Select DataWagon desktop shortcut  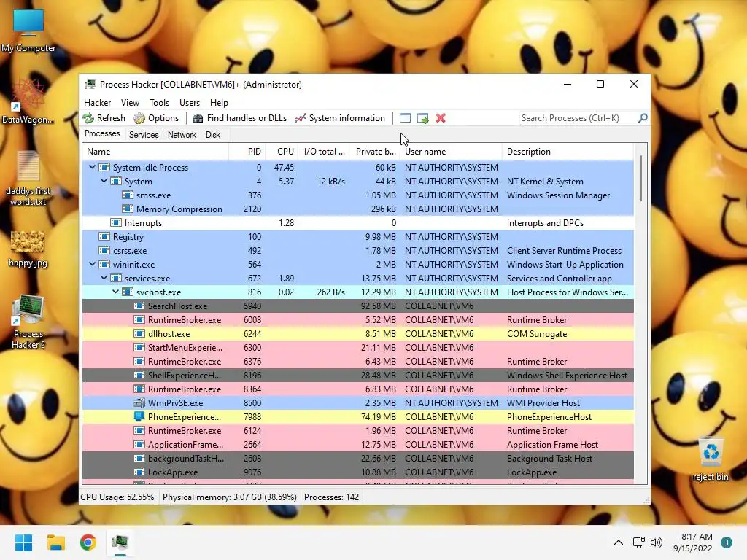[28, 102]
